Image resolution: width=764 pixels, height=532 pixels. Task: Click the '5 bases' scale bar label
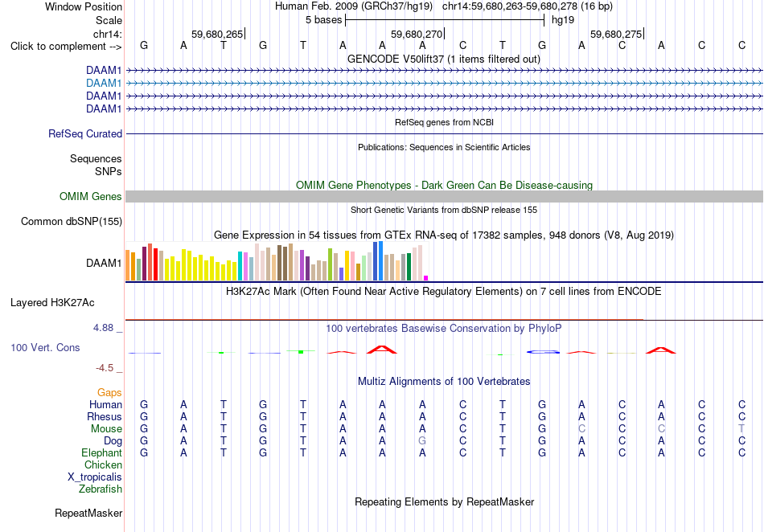pyautogui.click(x=323, y=20)
